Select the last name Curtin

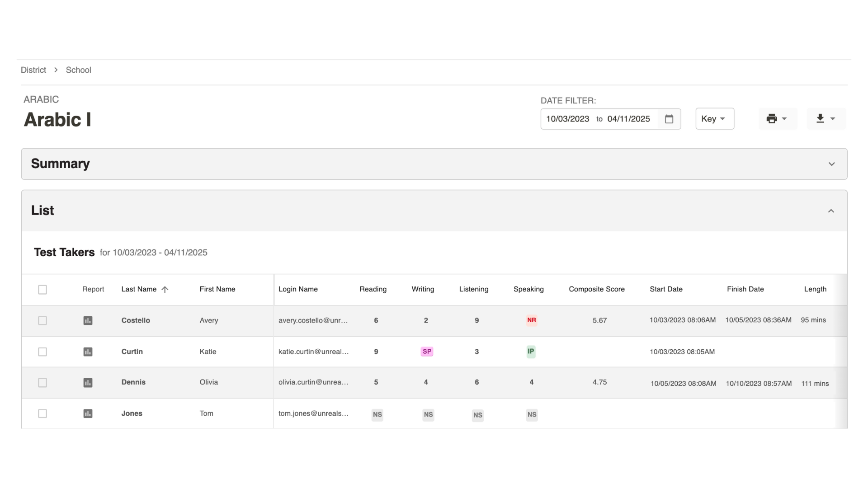click(132, 352)
